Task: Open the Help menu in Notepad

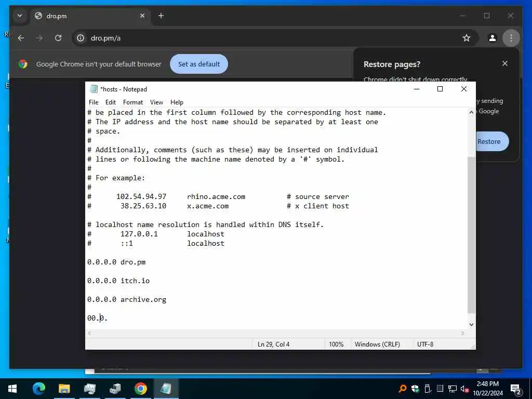Action: (177, 102)
